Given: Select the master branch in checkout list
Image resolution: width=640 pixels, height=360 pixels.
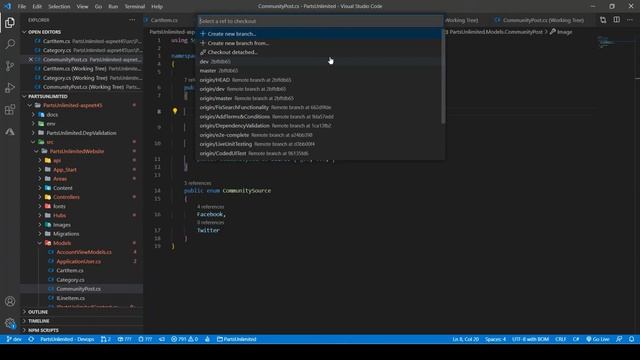Looking at the screenshot, I should pyautogui.click(x=320, y=71).
